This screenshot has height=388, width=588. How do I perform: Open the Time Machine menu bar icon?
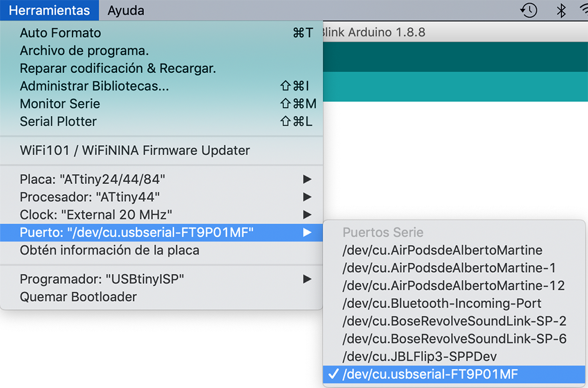point(529,11)
